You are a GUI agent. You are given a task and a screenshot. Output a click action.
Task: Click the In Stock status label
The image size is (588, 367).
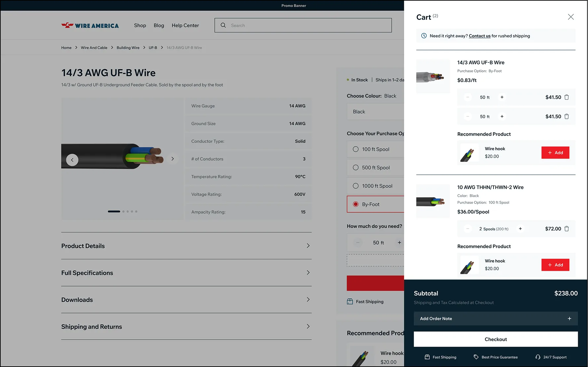coord(359,80)
